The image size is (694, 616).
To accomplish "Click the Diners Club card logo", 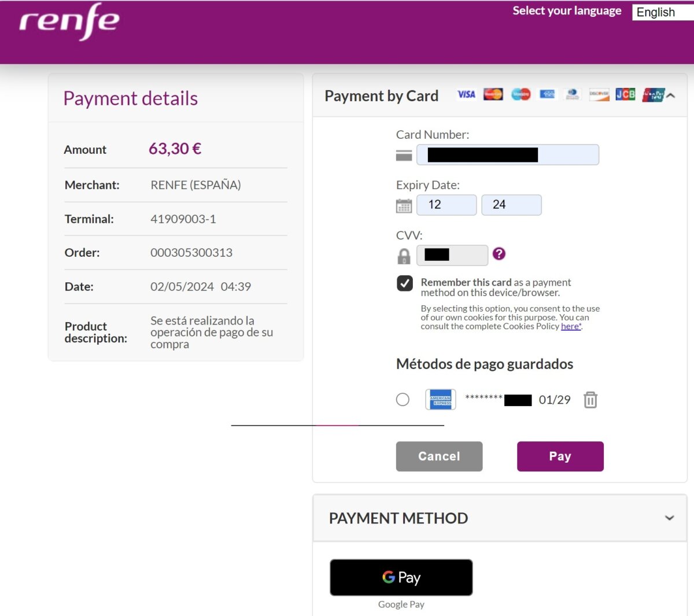I will point(573,94).
